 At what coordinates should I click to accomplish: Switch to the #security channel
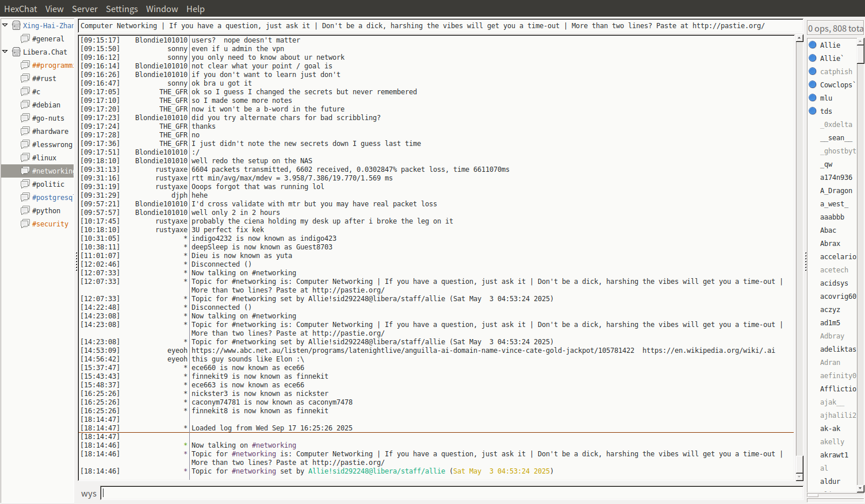[x=50, y=224]
